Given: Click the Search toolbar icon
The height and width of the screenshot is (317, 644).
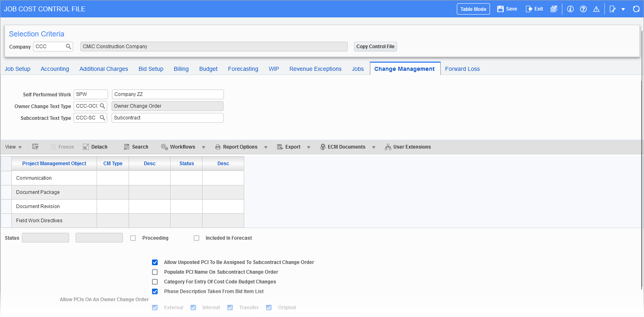Looking at the screenshot, I should tap(127, 147).
